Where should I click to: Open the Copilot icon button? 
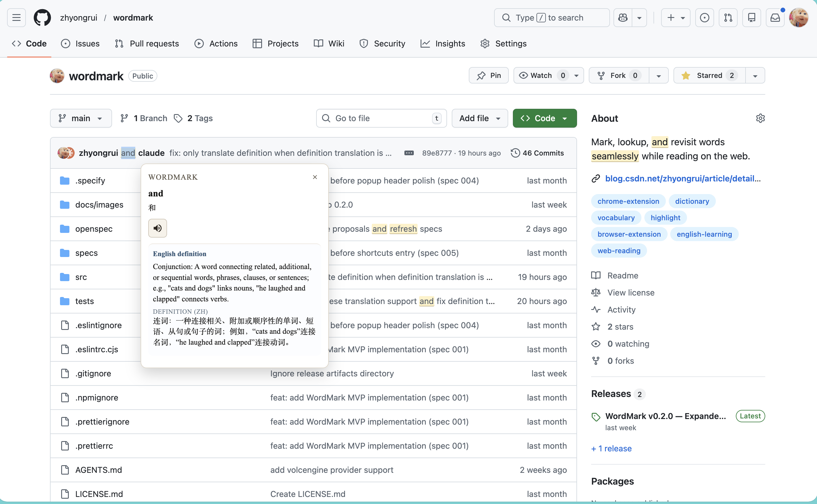coord(623,18)
